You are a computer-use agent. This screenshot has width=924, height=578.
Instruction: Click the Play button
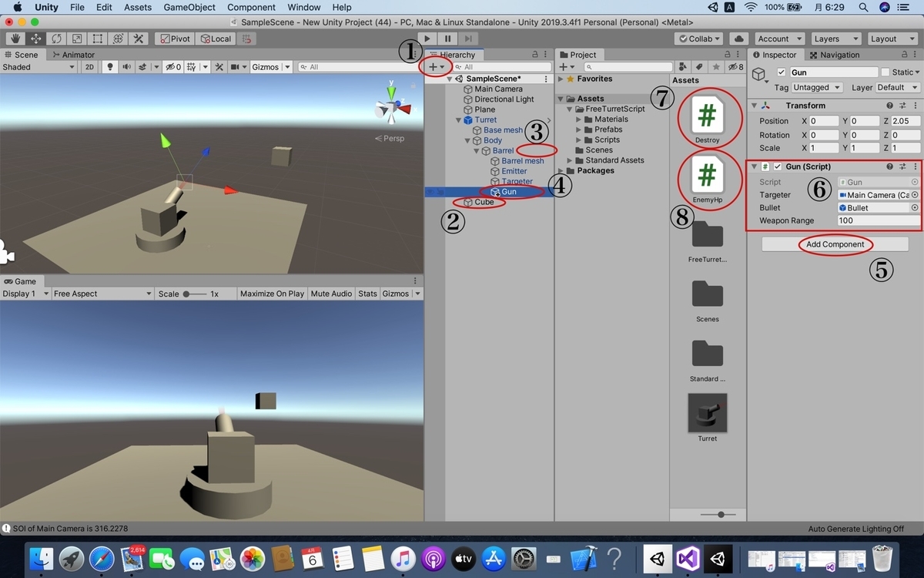428,39
